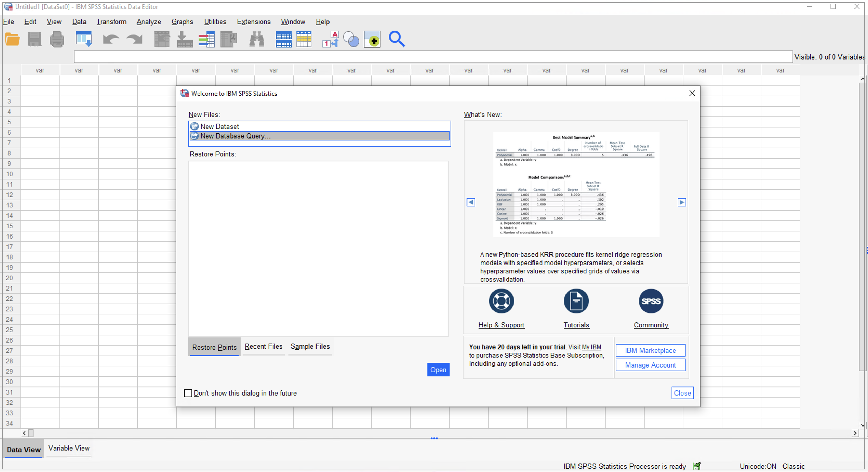Viewport: 868px width, 472px height.
Task: Click the Insert variable toolbar icon
Action: (304, 40)
